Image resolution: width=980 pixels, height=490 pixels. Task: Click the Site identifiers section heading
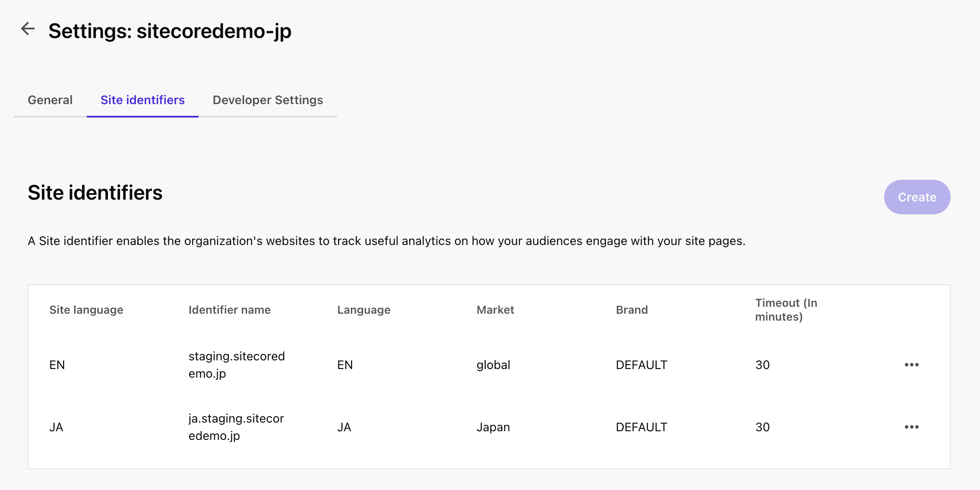95,193
